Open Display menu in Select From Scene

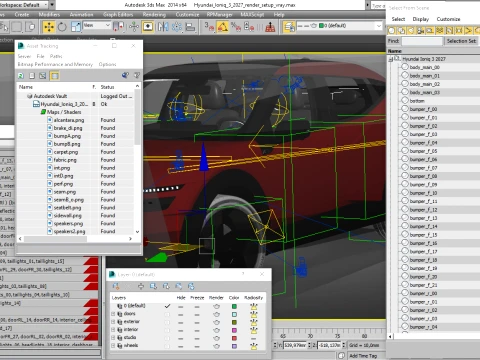click(x=421, y=19)
